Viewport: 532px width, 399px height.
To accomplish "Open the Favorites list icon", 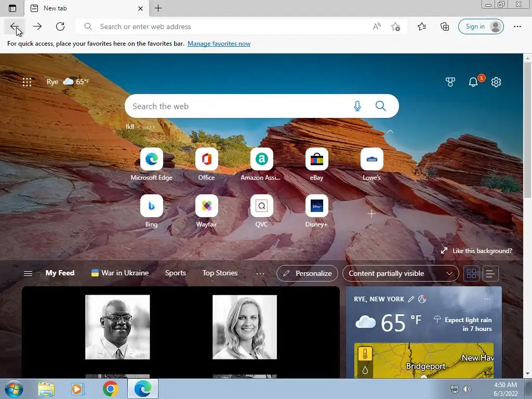I will [422, 26].
